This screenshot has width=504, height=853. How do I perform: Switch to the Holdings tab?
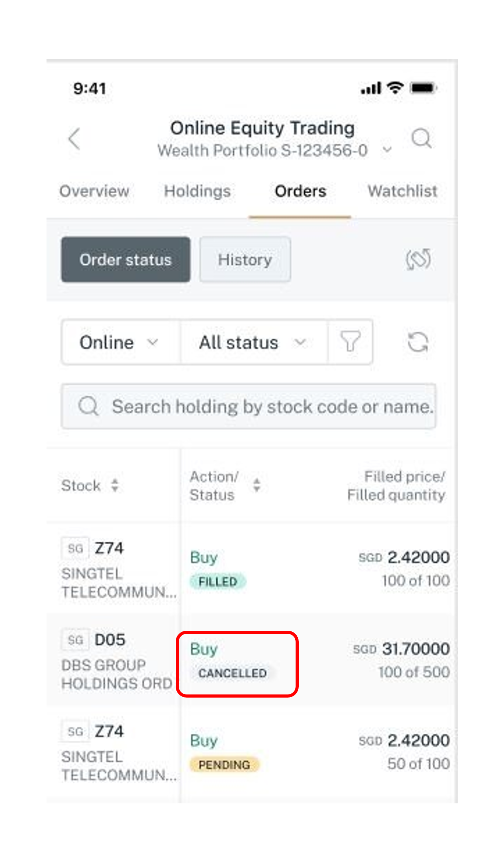point(197,191)
